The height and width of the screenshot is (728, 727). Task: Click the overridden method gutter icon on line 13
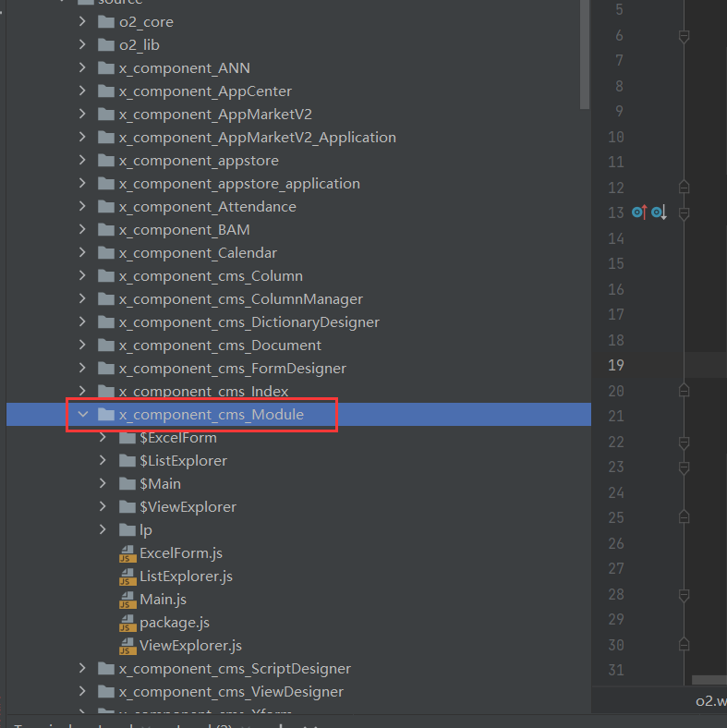tap(659, 212)
